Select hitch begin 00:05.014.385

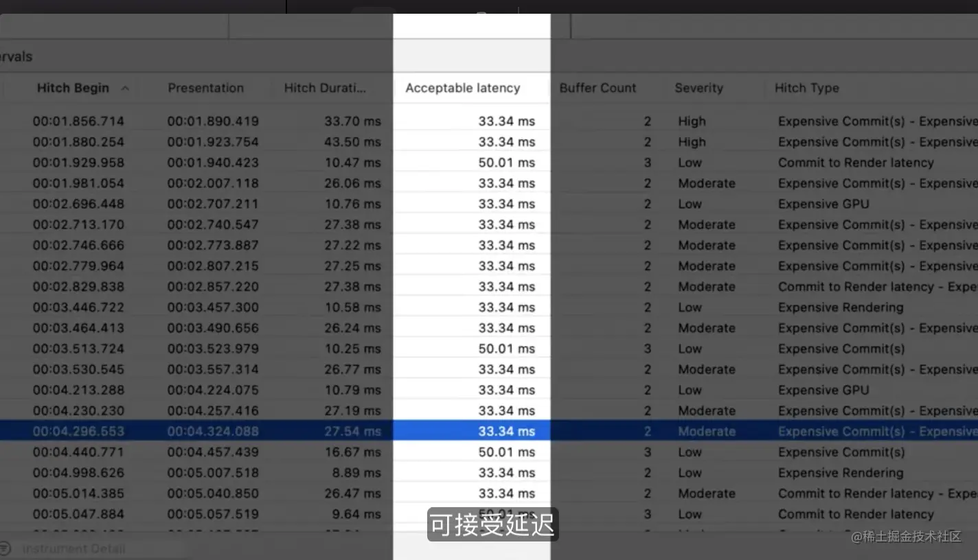coord(78,493)
